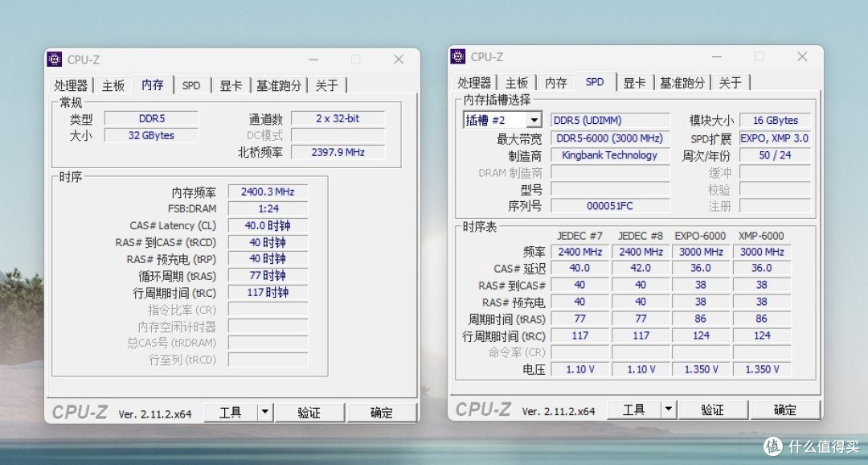Click the 86 tRAS value under XMP-6000

[x=762, y=319]
